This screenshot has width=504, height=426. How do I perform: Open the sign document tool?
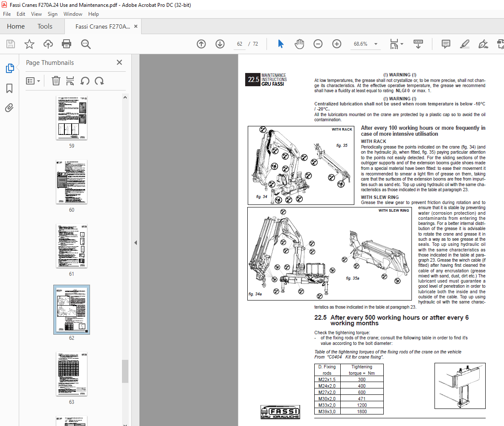click(483, 44)
